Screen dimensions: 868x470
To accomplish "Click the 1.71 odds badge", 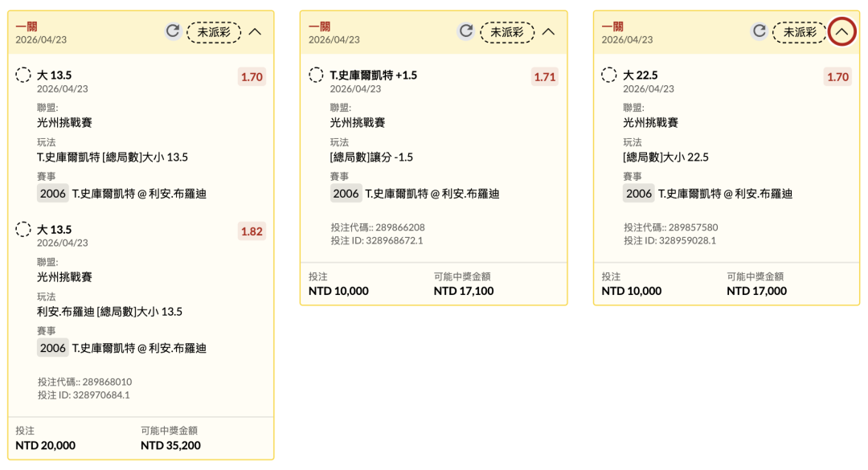I will click(544, 77).
